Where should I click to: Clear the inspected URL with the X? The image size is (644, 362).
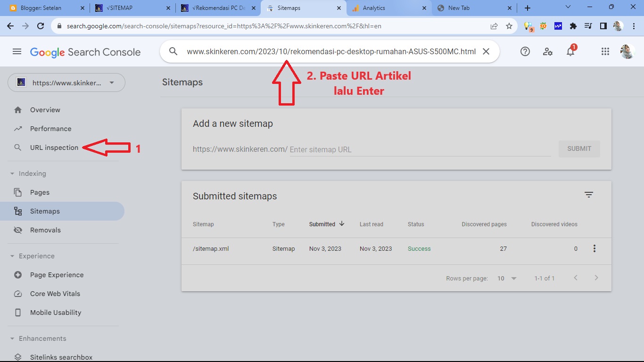click(486, 52)
